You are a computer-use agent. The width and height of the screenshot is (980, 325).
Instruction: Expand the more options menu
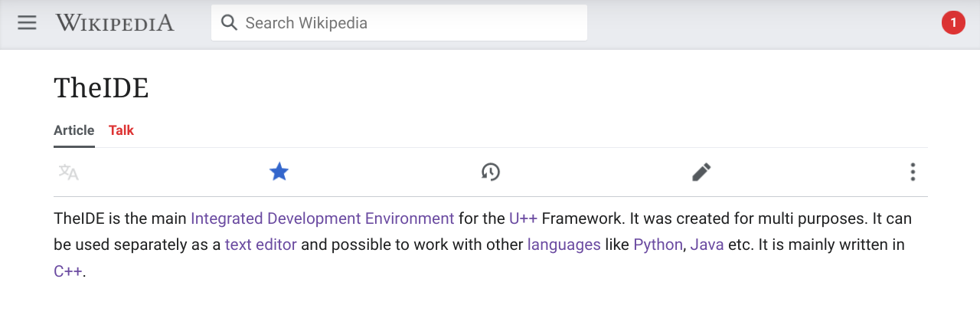tap(912, 172)
